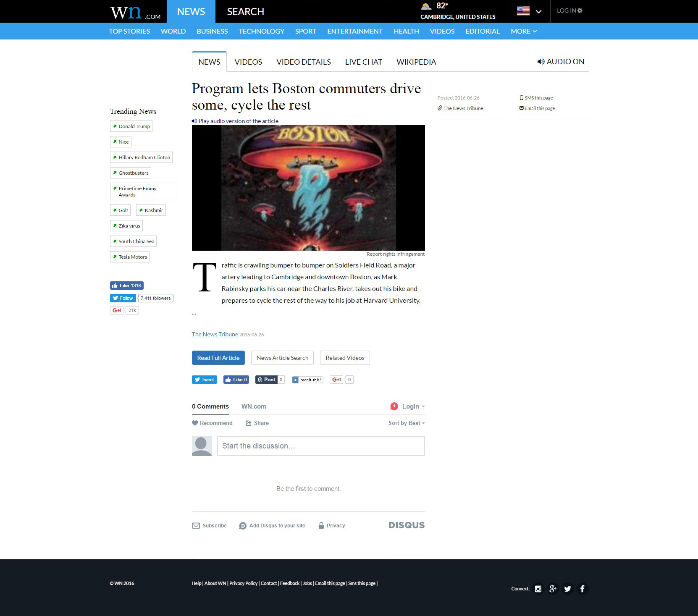698x616 pixels.
Task: Click The News Tribune link below article
Action: tap(215, 334)
